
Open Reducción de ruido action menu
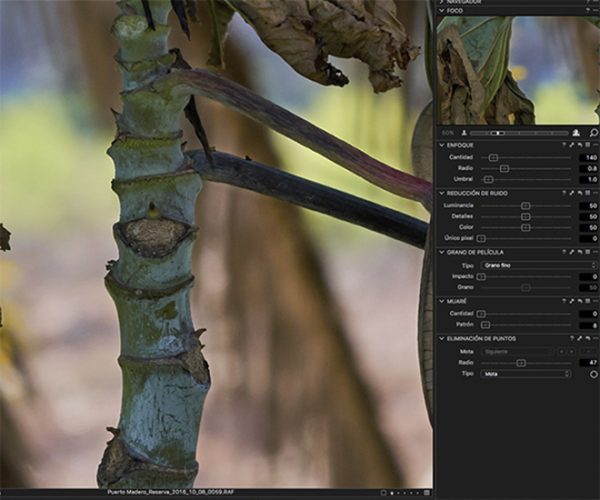(595, 193)
